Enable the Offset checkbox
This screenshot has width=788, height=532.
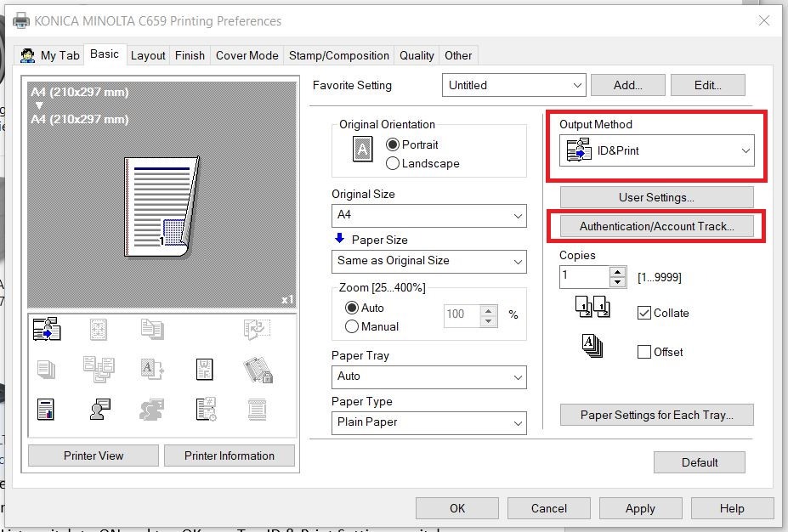644,352
